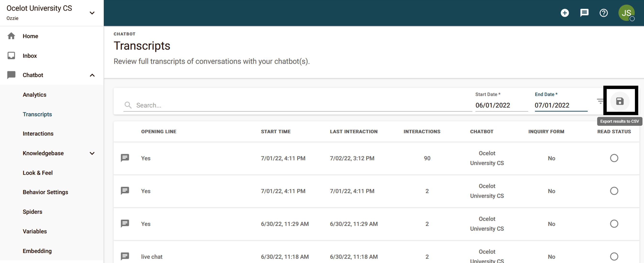This screenshot has height=263, width=644.
Task: Click the plus add icon in header
Action: pyautogui.click(x=565, y=13)
